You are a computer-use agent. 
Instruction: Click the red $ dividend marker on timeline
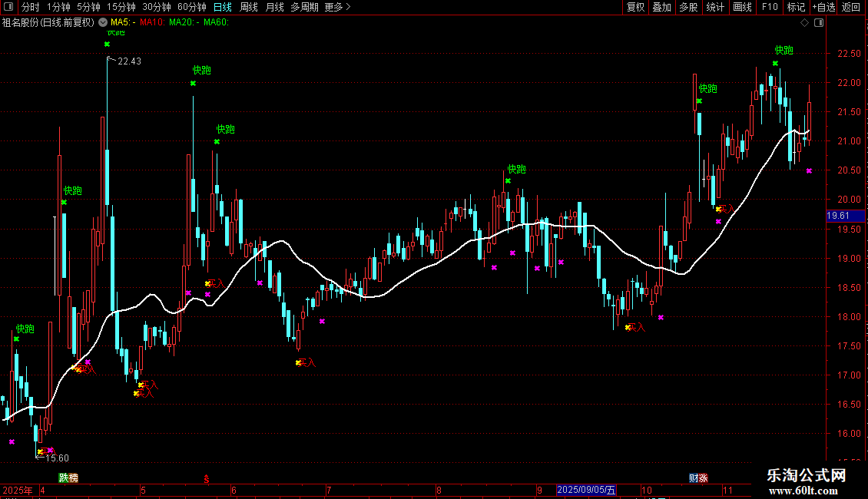click(x=207, y=479)
